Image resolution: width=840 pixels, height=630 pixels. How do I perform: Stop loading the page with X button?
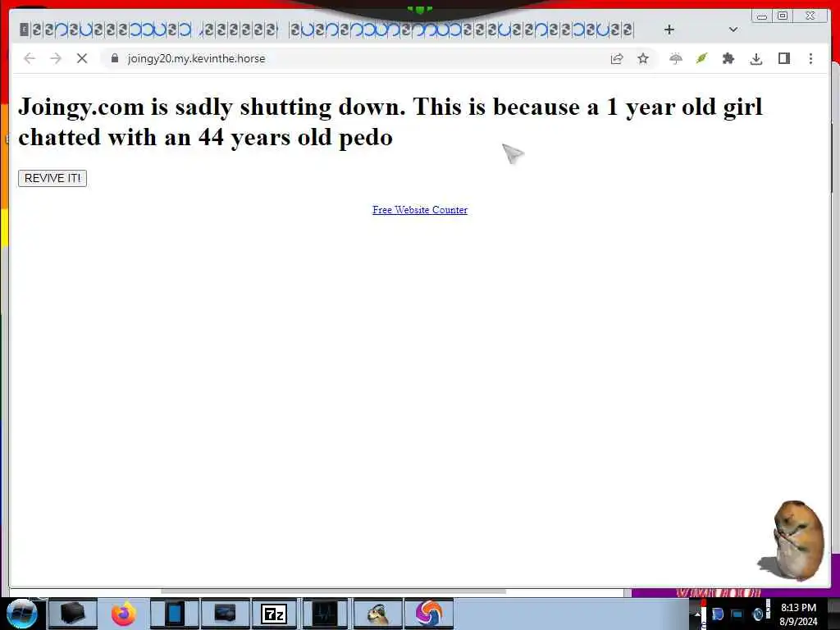tap(82, 58)
